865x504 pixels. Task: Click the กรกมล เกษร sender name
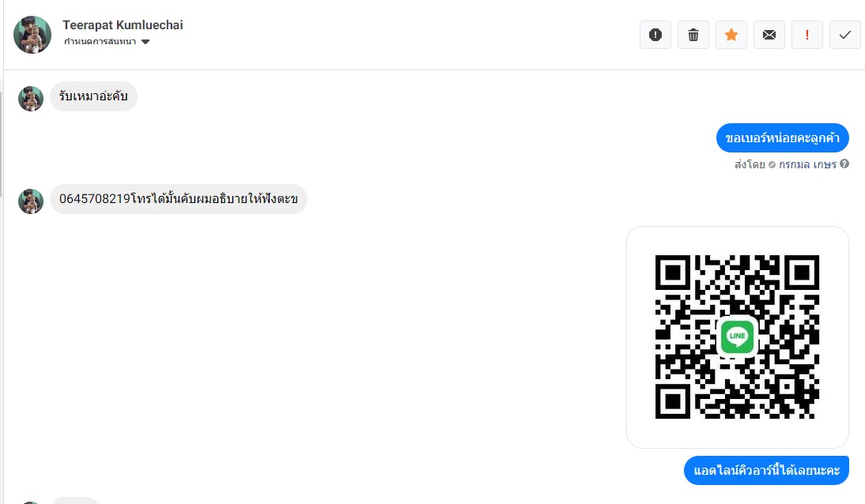click(807, 164)
